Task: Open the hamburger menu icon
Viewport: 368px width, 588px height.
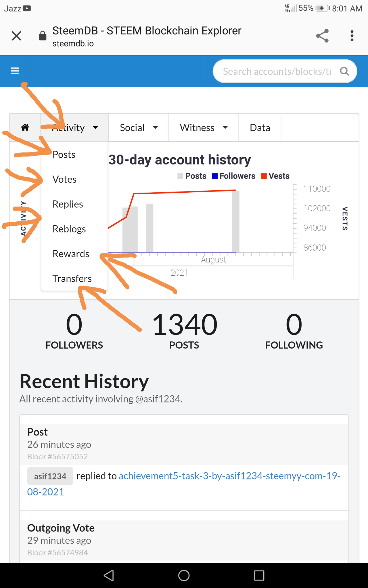Action: pos(15,71)
